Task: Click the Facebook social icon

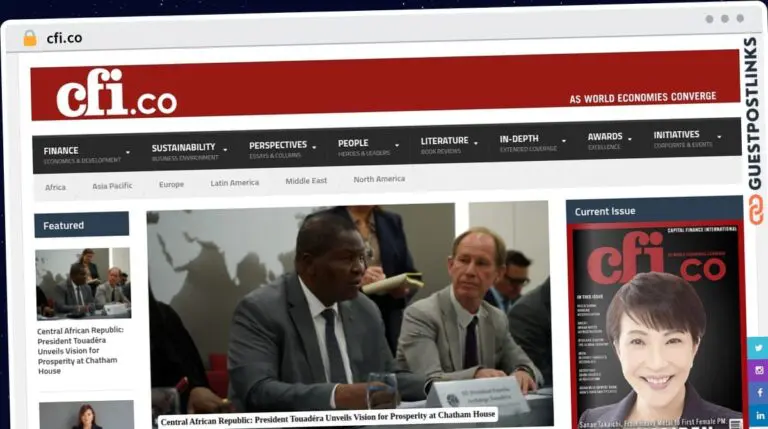Action: click(x=758, y=393)
